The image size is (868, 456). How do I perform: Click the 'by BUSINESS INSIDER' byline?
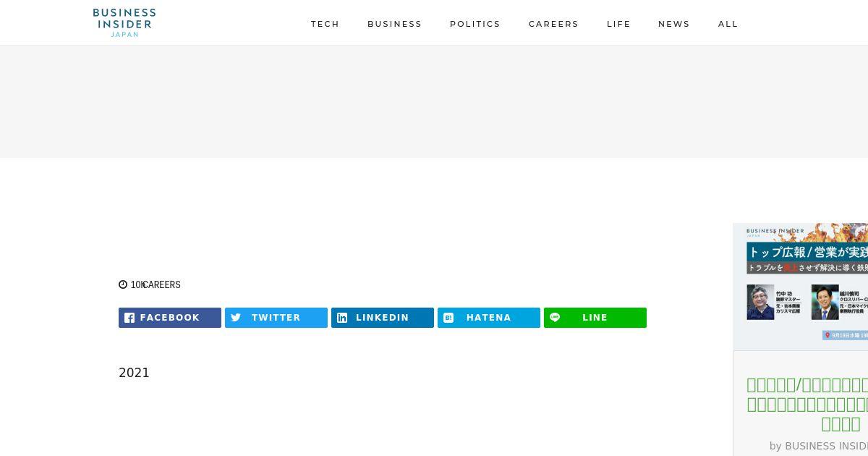[x=819, y=446]
